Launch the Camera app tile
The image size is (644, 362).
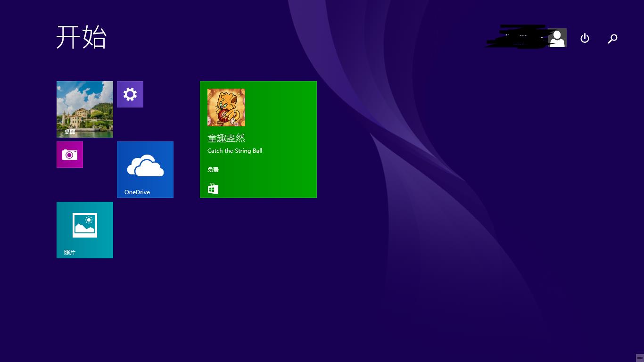(70, 155)
